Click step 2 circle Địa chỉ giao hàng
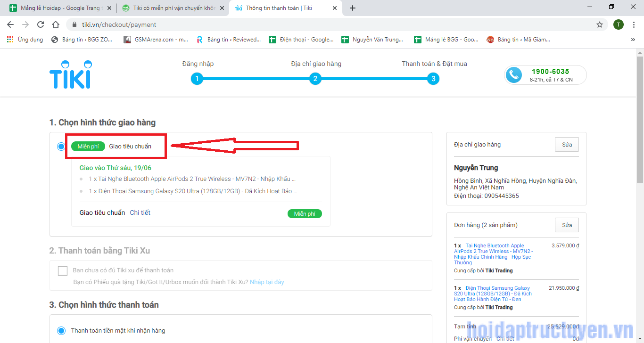This screenshot has height=343, width=644. click(x=315, y=79)
